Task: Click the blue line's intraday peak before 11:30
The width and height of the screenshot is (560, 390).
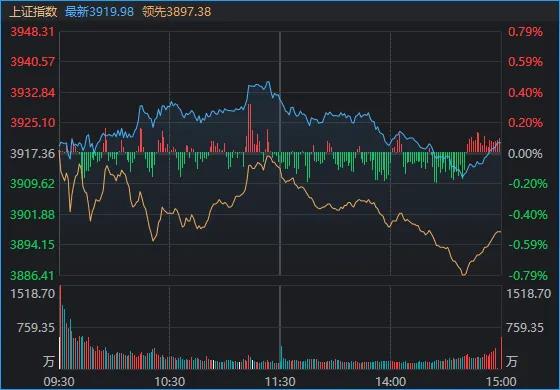Action: [268, 82]
